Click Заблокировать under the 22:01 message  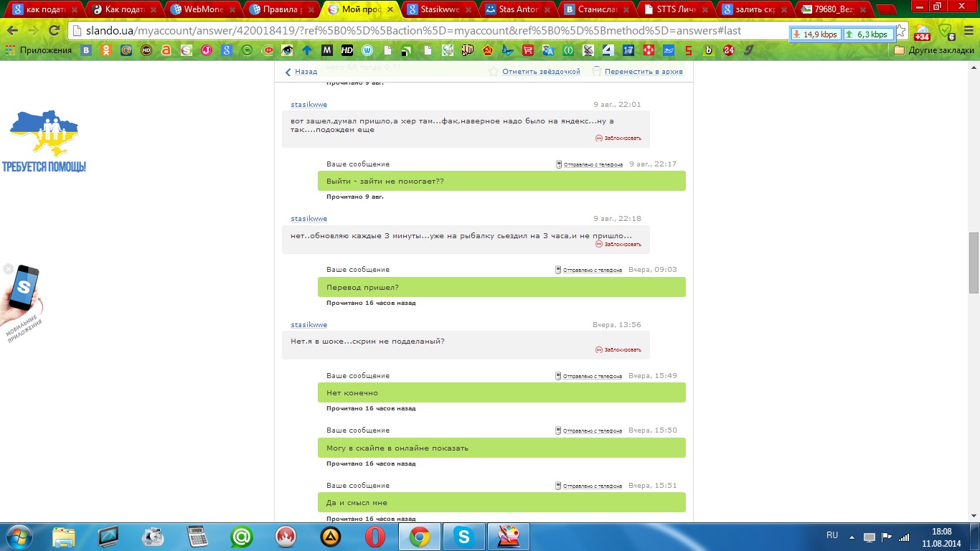tap(618, 138)
